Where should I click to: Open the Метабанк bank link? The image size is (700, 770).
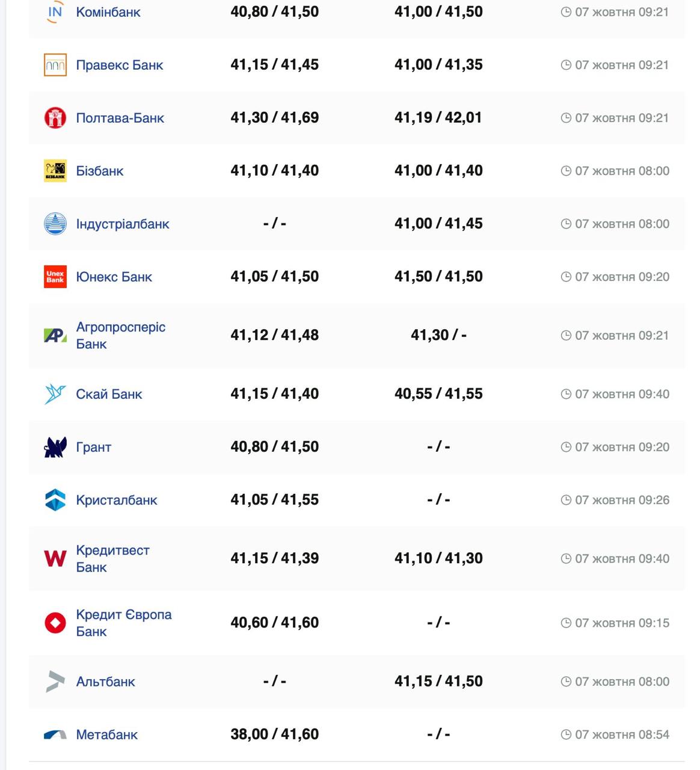point(106,735)
